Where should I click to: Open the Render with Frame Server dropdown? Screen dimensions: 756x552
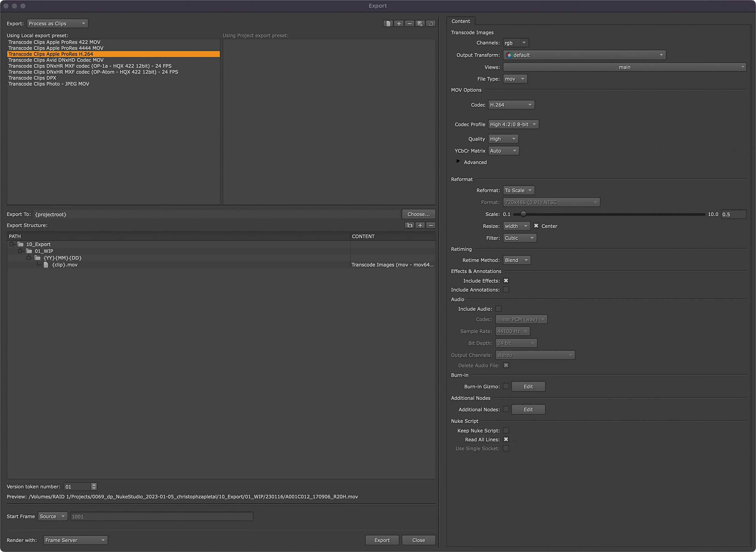(75, 540)
